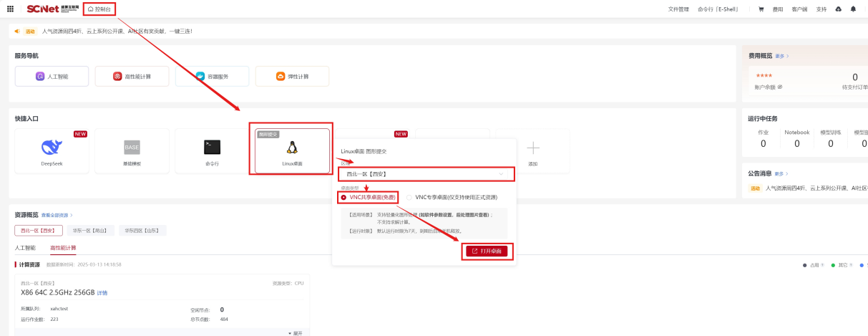This screenshot has width=868, height=336.
Task: Open the 区域 西北一区【西安】 dropdown
Action: [426, 174]
